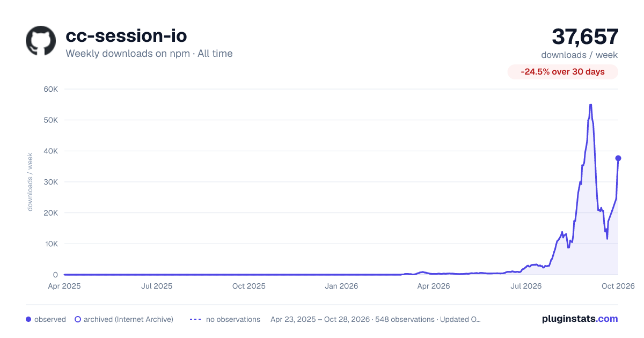Click the 'archived (Internet Archive)' legend label
The width and height of the screenshot is (644, 338).
point(128,319)
